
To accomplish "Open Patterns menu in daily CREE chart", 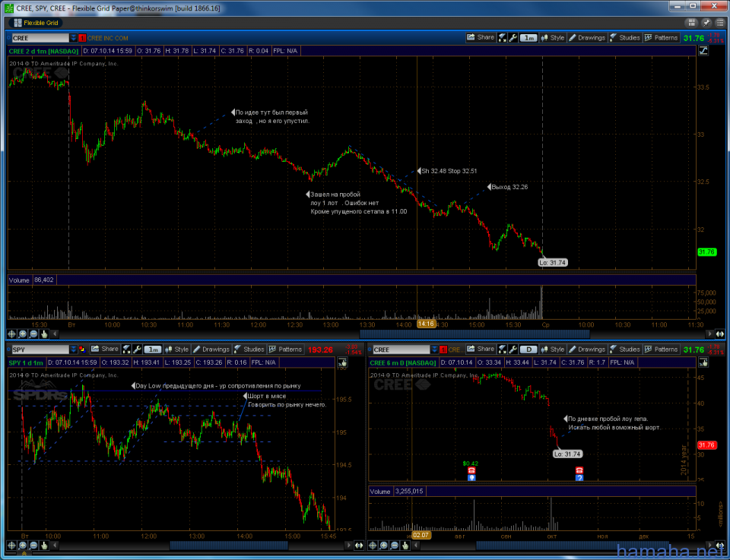I will coord(661,350).
